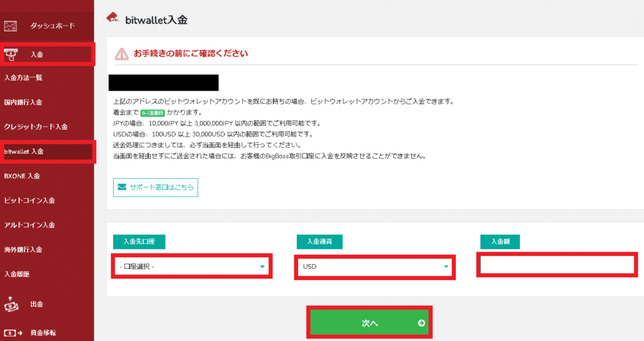The image size is (644, 341).
Task: Open 国内銀行入金 page
Action: coord(23,103)
